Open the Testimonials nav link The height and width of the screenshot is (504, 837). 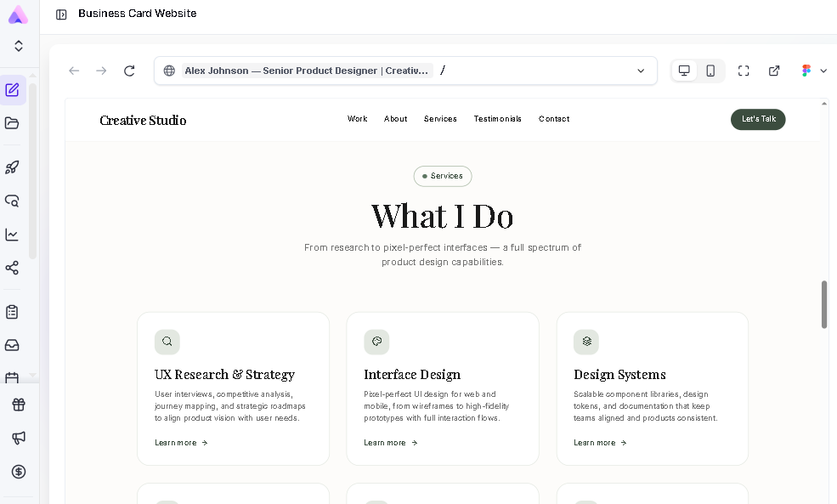click(x=497, y=118)
